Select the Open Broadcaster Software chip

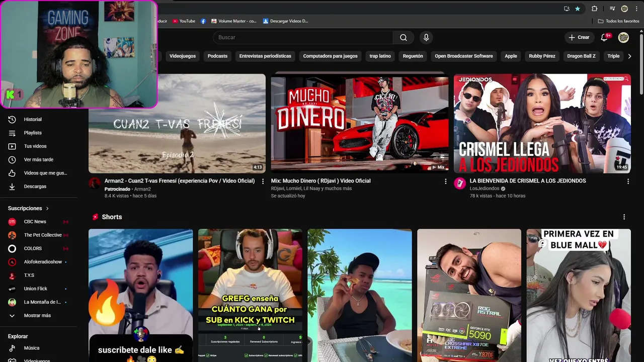[x=464, y=56]
